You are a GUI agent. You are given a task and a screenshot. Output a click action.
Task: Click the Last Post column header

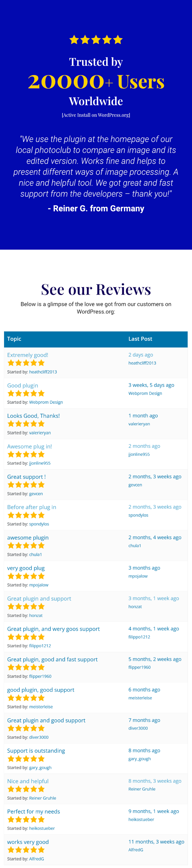pos(140,339)
